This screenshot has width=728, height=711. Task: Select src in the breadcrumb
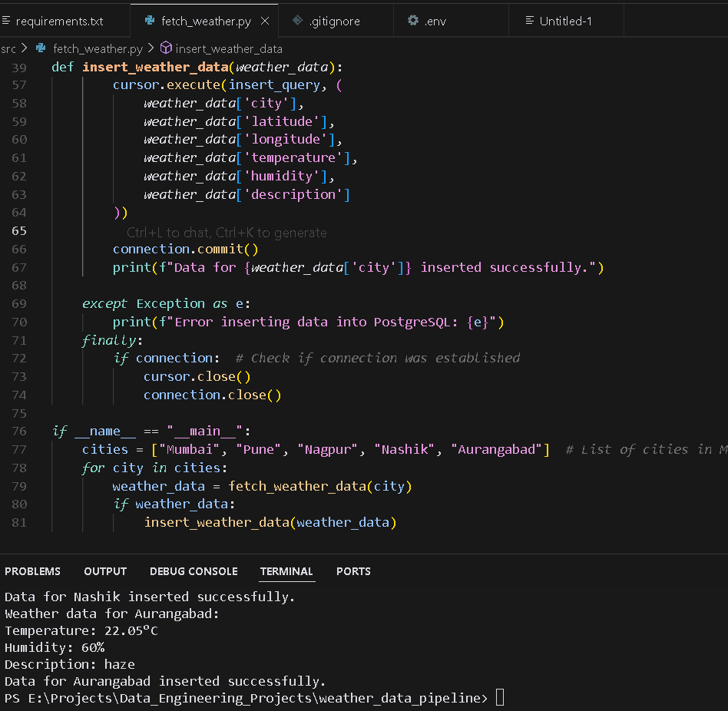pos(8,48)
